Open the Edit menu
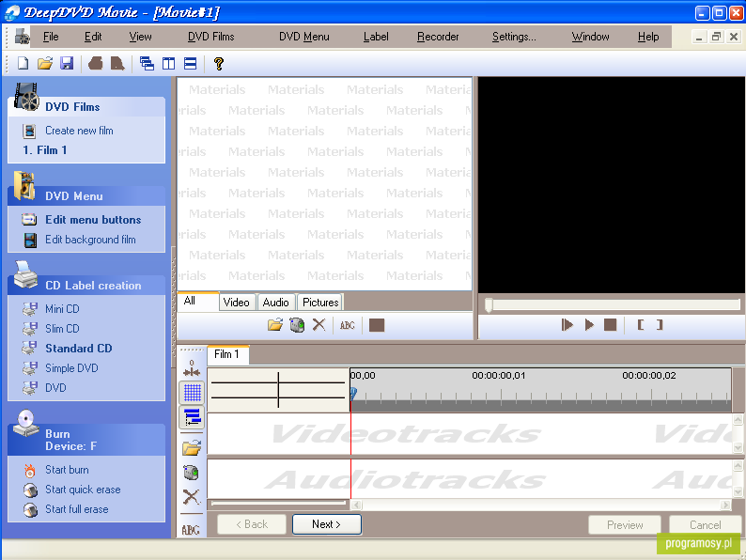This screenshot has width=746, height=560. click(x=93, y=37)
